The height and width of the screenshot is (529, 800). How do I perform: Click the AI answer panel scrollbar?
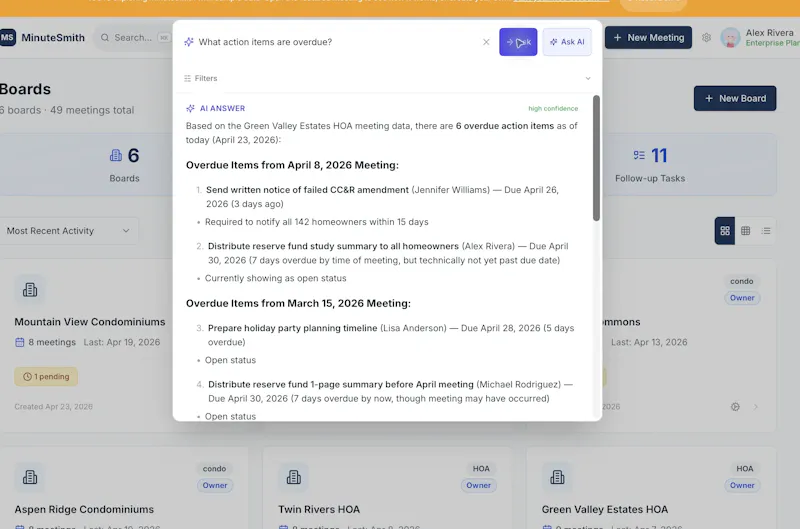[x=596, y=158]
